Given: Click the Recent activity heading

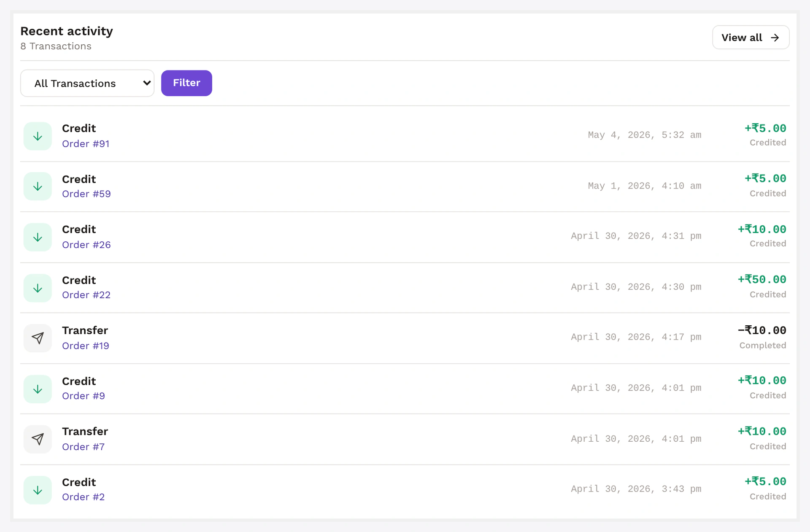Looking at the screenshot, I should pos(67,31).
